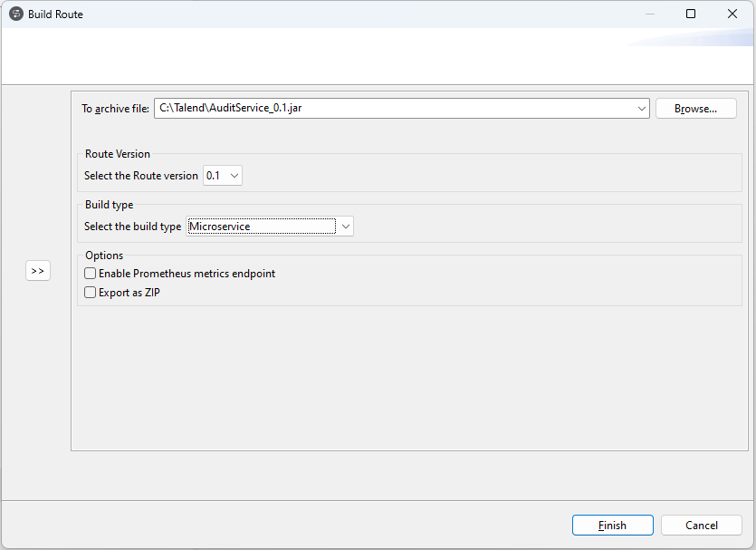
Task: Open the archive file path history dropdown arrow
Action: pyautogui.click(x=642, y=108)
